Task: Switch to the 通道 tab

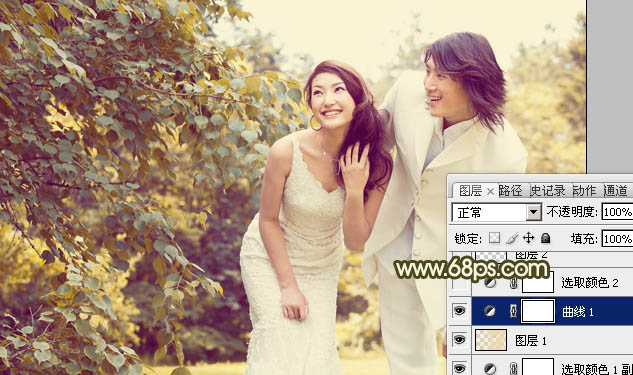Action: click(x=615, y=191)
